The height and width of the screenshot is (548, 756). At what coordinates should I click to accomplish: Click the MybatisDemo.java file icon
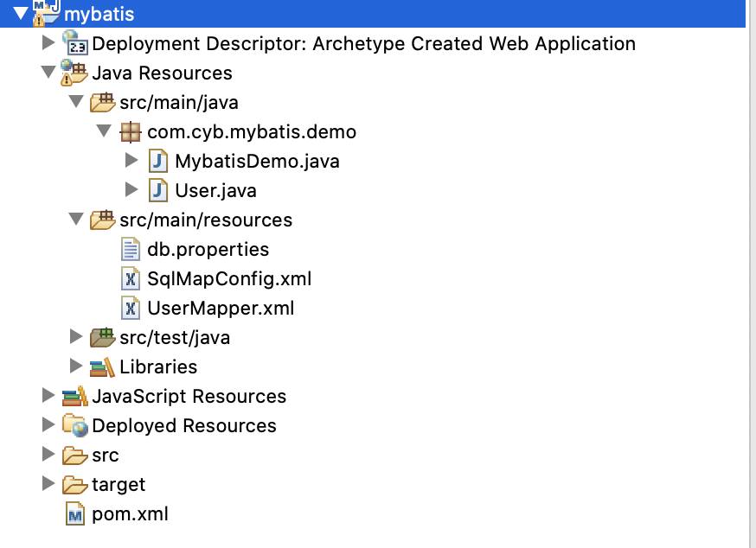(x=158, y=161)
